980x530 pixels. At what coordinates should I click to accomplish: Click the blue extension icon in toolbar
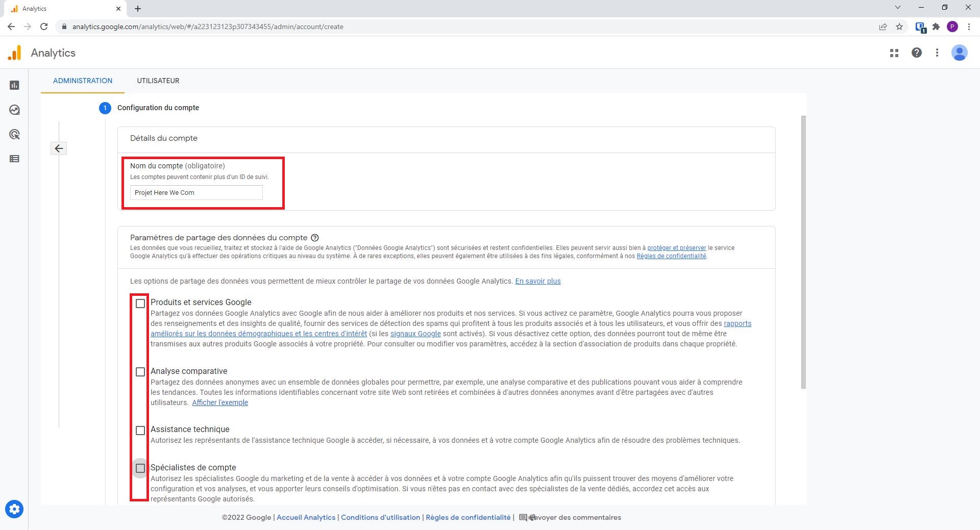pos(920,27)
